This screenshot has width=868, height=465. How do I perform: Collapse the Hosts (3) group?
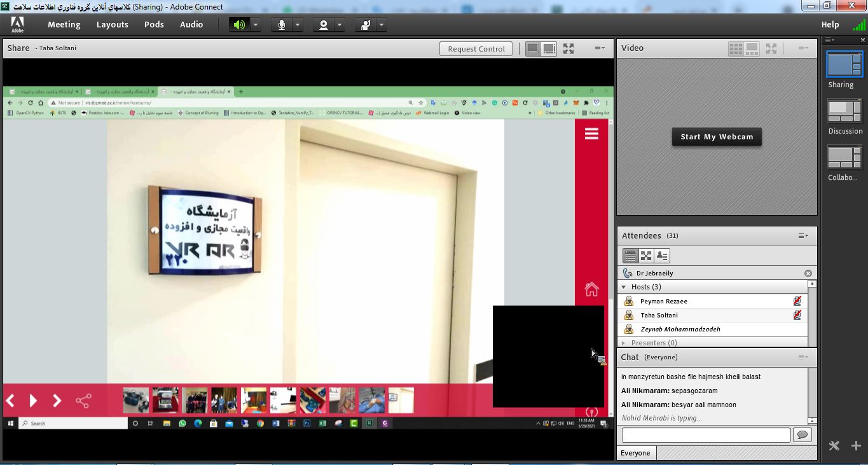tap(624, 288)
